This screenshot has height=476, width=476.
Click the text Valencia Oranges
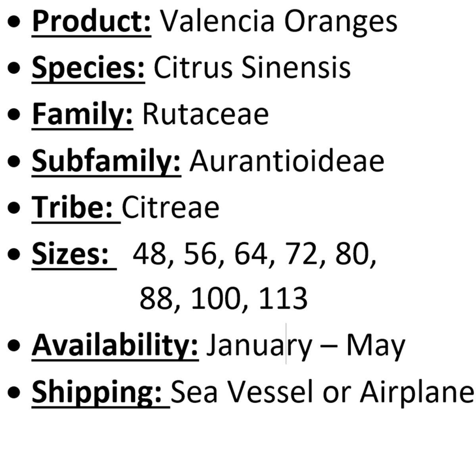point(279,21)
